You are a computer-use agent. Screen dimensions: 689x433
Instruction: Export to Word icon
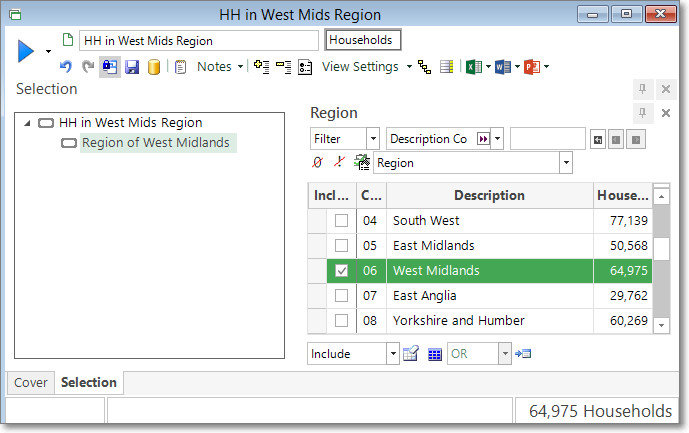point(502,67)
